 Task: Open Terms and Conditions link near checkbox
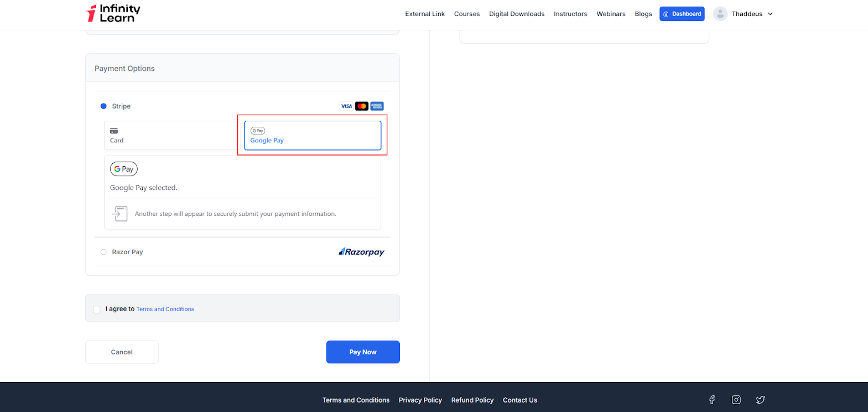pyautogui.click(x=165, y=309)
